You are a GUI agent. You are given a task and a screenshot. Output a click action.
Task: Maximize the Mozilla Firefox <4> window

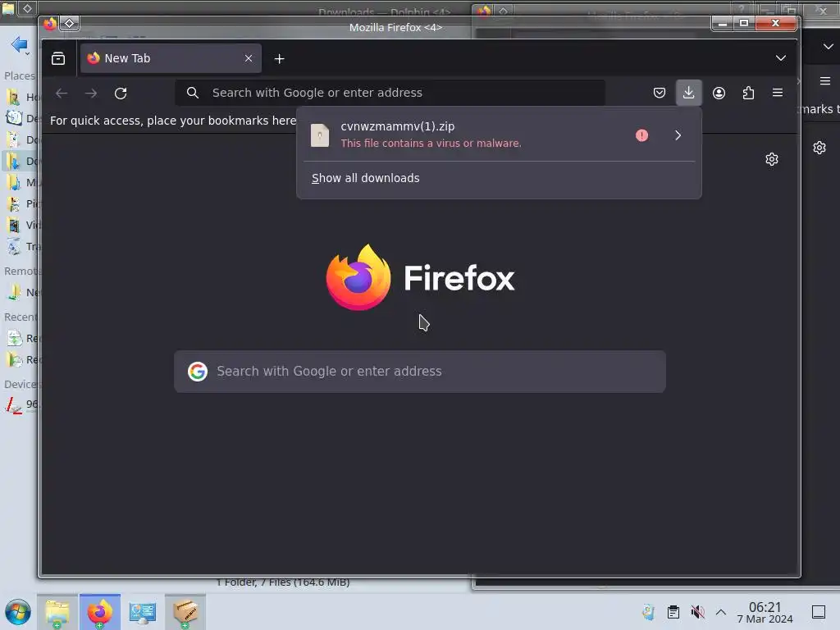[743, 23]
